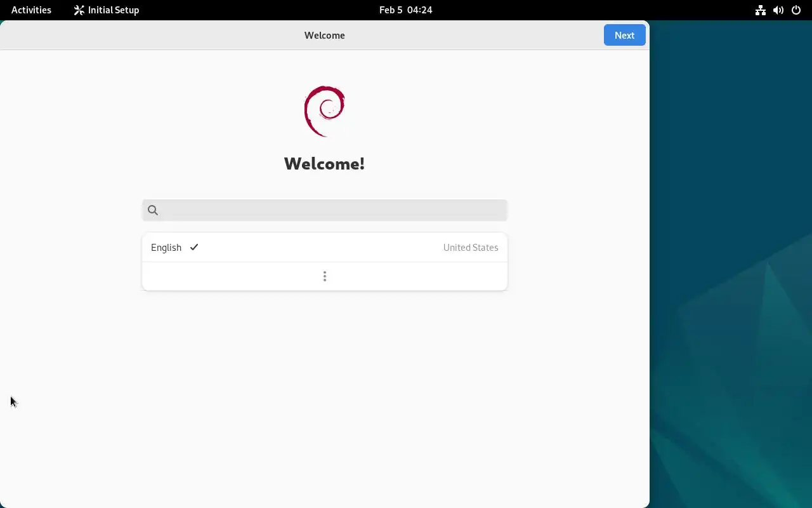Click the volume speaker icon

tap(778, 10)
